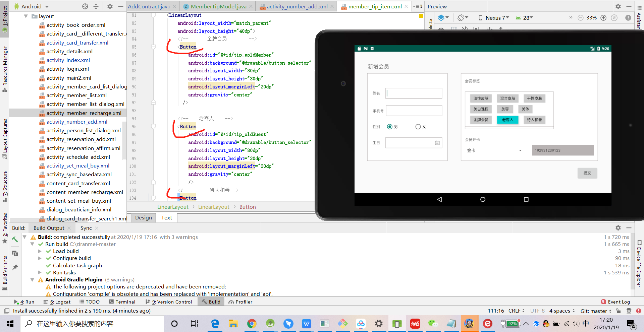Click the scroll-from-source target icon in Project panel
Image resolution: width=644 pixels, height=332 pixels.
85,6
